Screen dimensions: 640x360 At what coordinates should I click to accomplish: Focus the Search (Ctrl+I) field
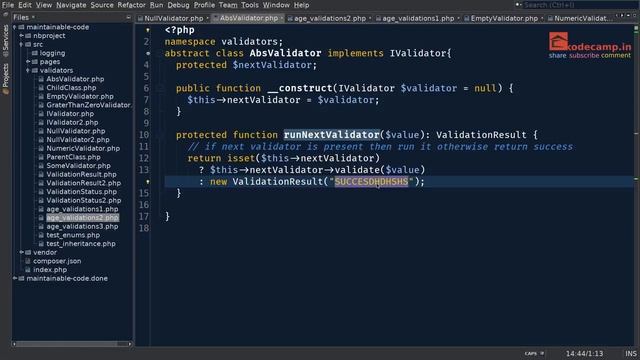tap(580, 5)
